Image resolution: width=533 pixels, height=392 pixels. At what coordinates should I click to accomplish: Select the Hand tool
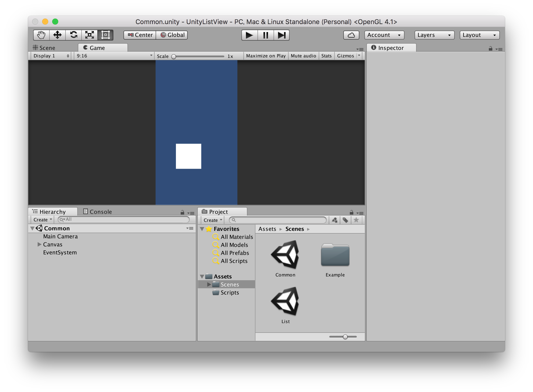41,35
